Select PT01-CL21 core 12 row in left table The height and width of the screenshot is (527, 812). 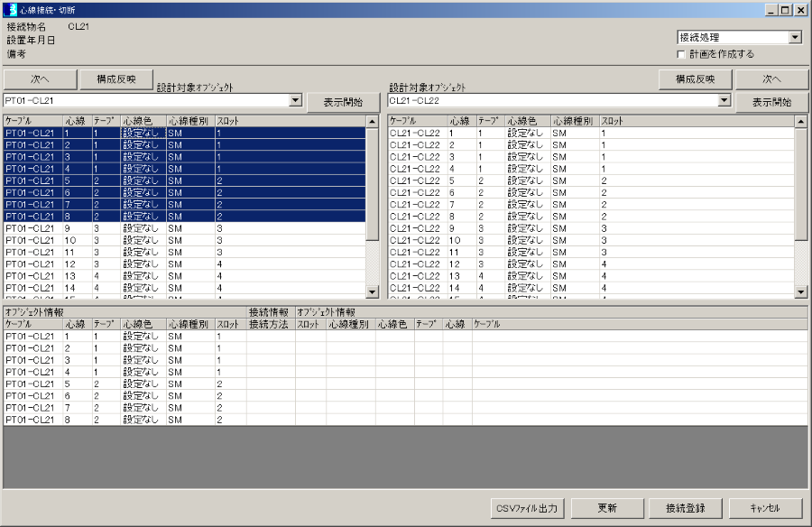coord(184,264)
